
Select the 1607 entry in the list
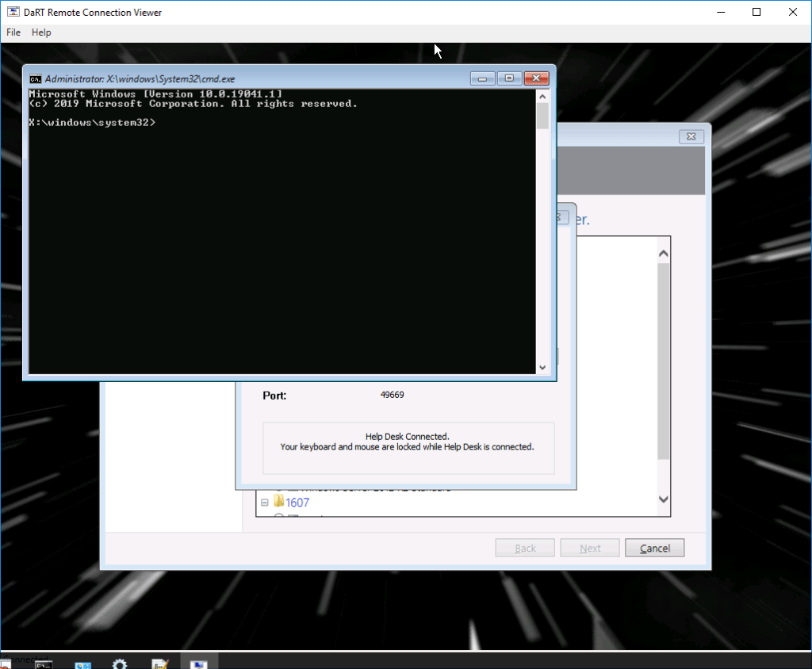coord(297,503)
